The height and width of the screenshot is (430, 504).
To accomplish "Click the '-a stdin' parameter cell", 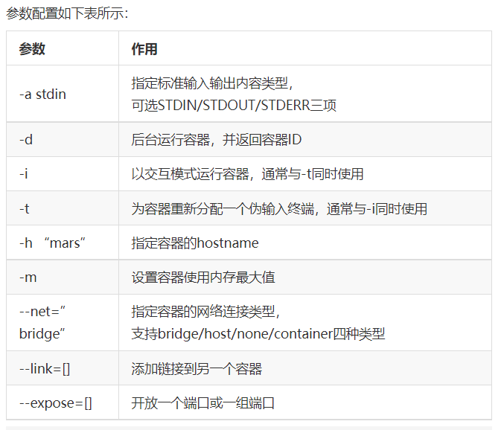I will [42, 94].
